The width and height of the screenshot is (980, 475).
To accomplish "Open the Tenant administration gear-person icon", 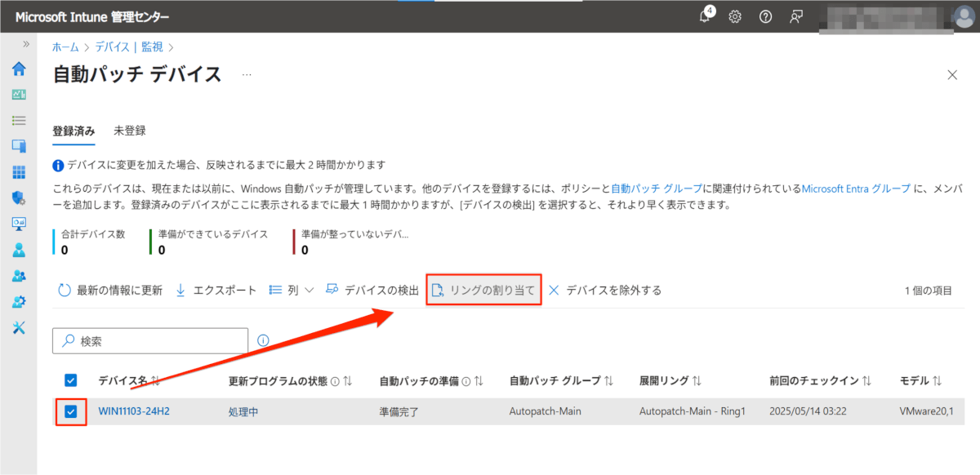I will tap(19, 301).
